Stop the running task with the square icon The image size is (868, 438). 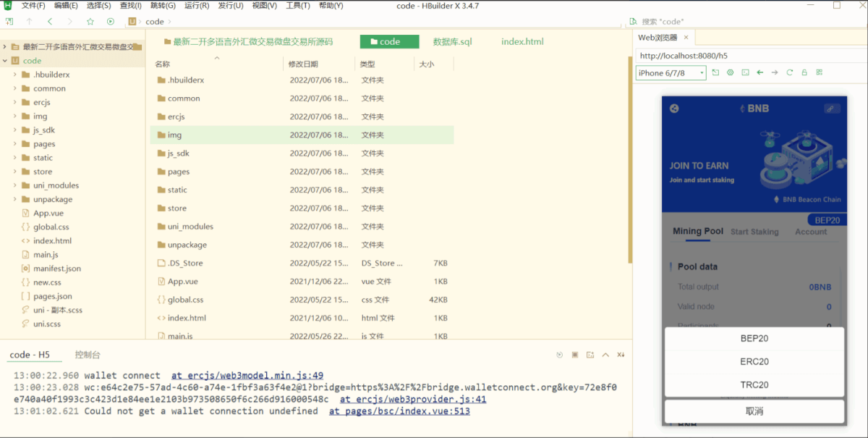point(575,355)
